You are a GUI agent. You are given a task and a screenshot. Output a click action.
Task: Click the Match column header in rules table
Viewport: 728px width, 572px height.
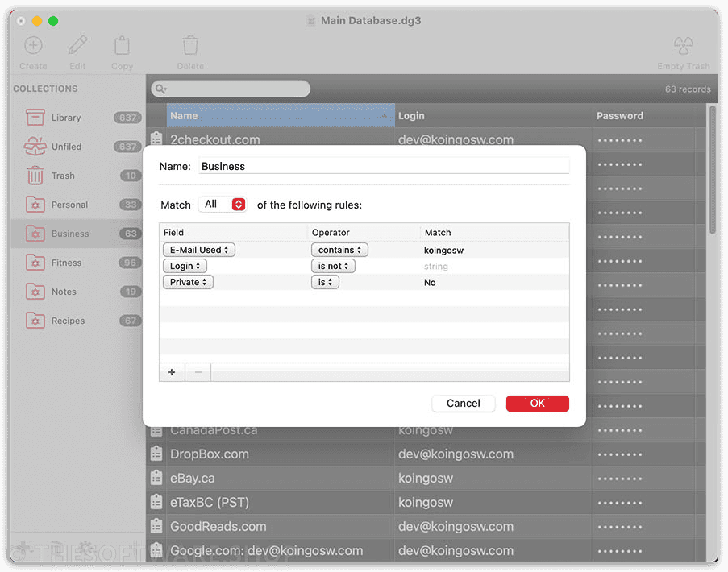click(x=495, y=232)
